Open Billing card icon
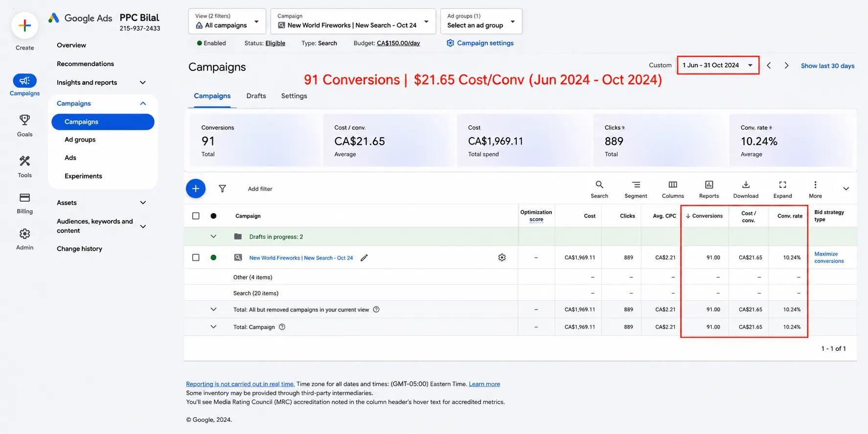 pyautogui.click(x=24, y=197)
